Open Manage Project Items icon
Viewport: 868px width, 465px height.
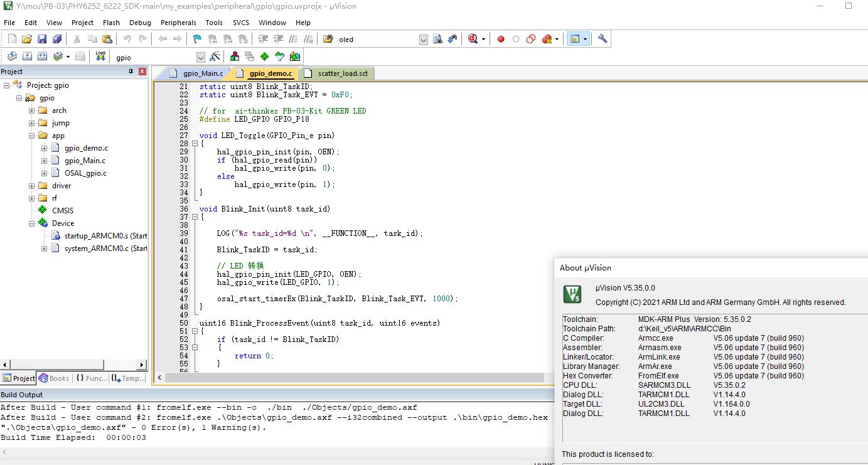(235, 56)
